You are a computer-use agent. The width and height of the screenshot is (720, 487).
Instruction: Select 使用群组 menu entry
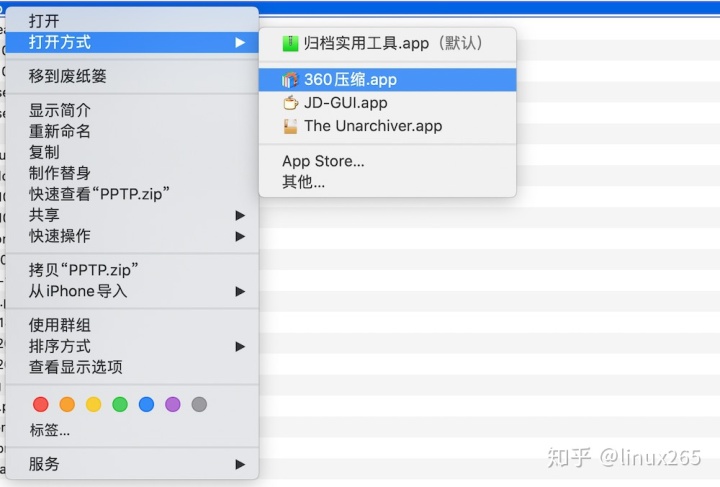pyautogui.click(x=132, y=325)
